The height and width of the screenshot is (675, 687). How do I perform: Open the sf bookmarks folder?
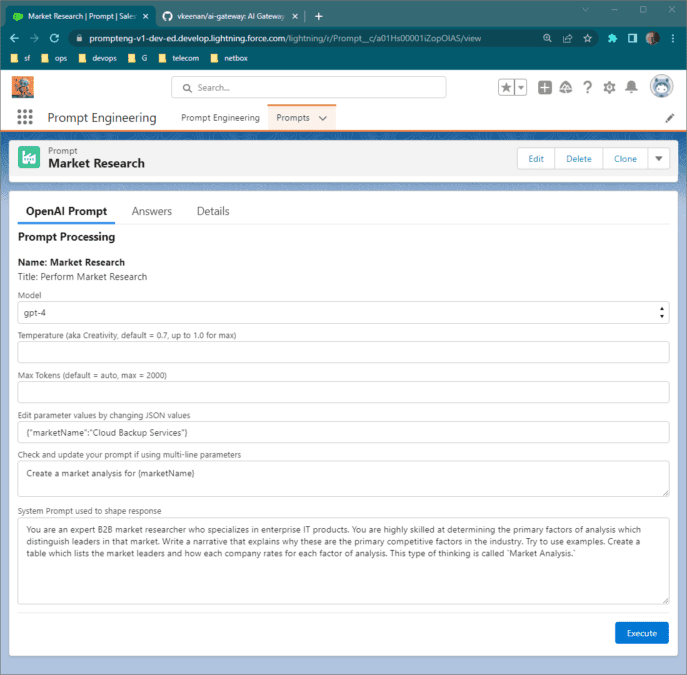coord(21,58)
